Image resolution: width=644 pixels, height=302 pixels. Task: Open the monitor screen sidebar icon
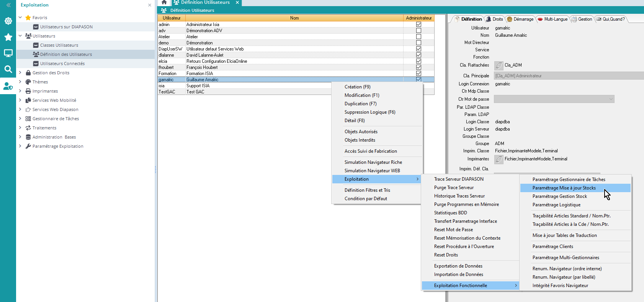point(8,53)
